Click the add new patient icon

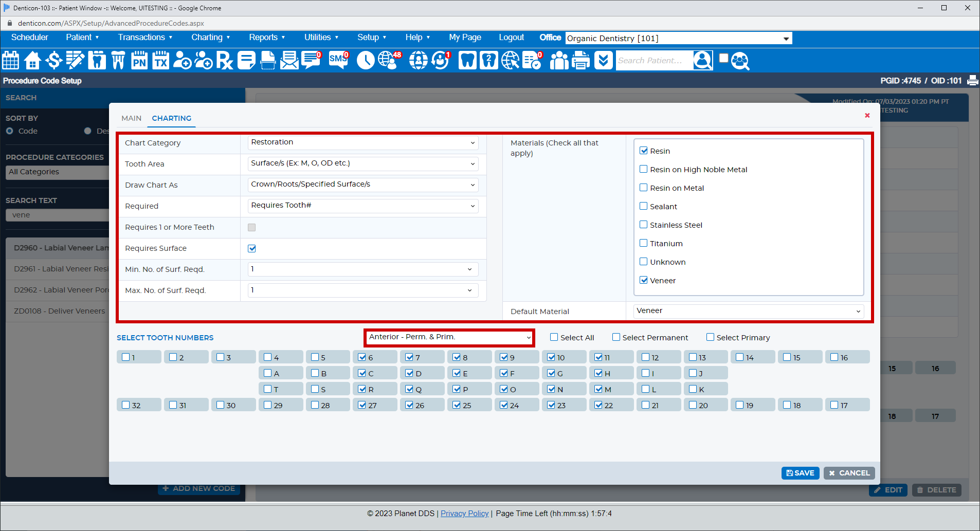click(x=182, y=60)
